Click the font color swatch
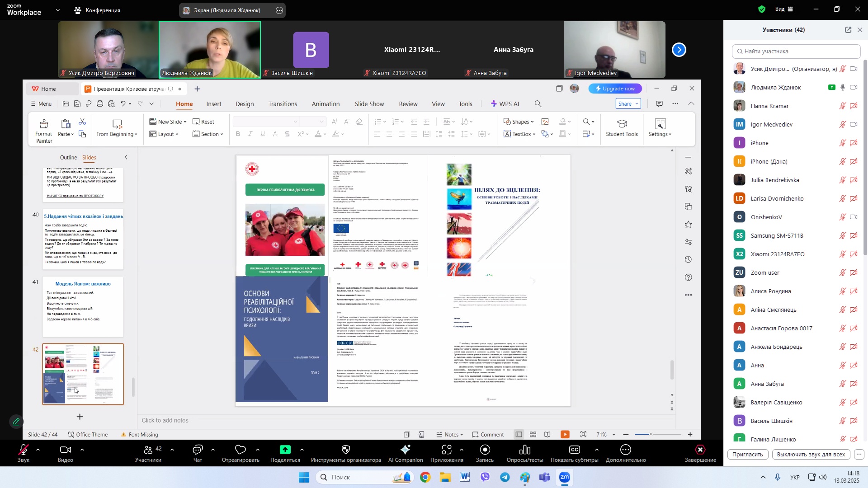 tap(318, 134)
